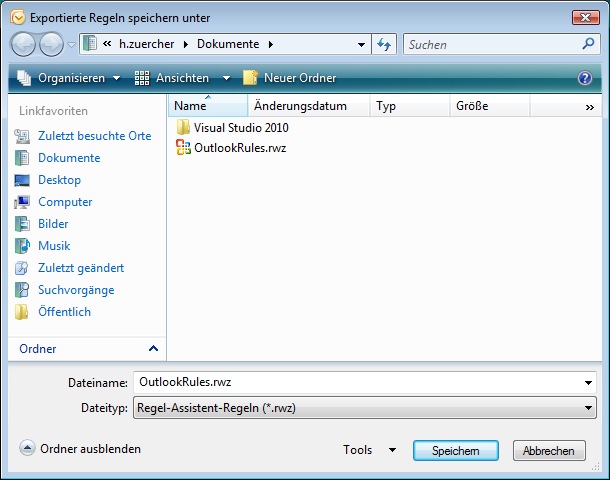Open Computer favorite link
Image resolution: width=610 pixels, height=480 pixels.
coord(65,201)
